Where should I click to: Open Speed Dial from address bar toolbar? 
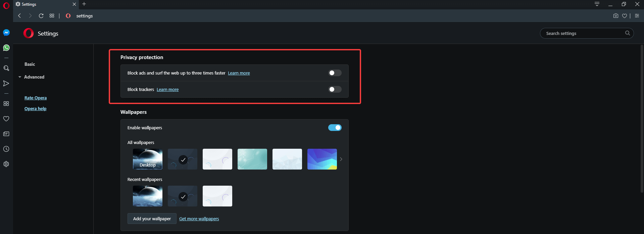pyautogui.click(x=52, y=16)
